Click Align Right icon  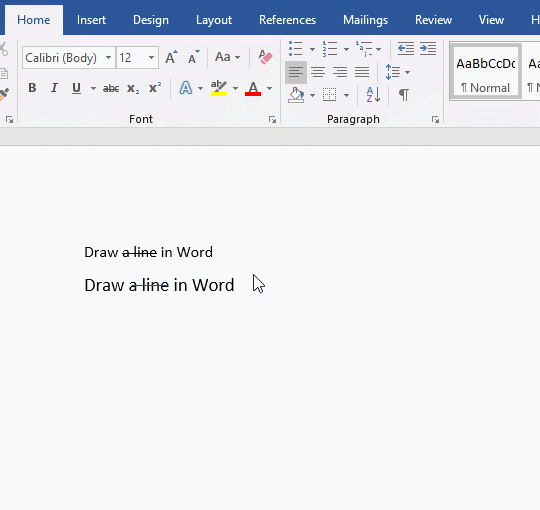click(x=340, y=72)
